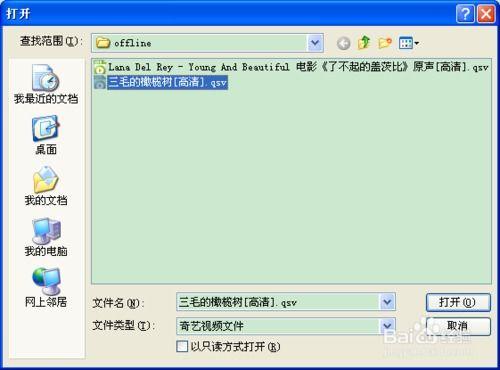The height and width of the screenshot is (370, 500).
Task: Expand the 文件类型 dropdown arrow
Action: 387,325
